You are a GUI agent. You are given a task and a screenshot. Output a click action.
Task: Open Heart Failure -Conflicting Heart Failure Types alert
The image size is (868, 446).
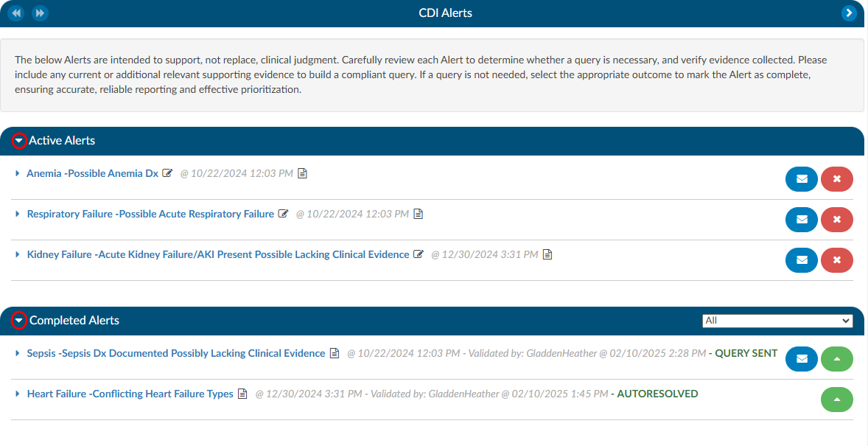tap(130, 394)
